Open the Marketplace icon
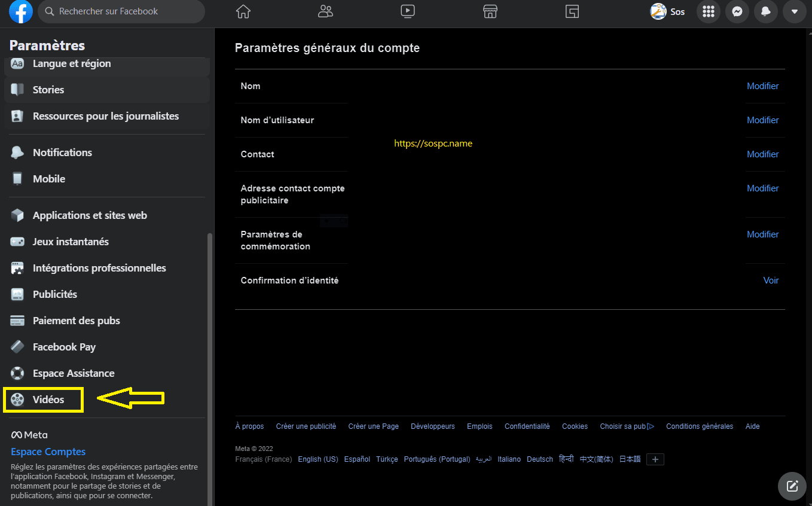This screenshot has width=812, height=506. tap(490, 11)
